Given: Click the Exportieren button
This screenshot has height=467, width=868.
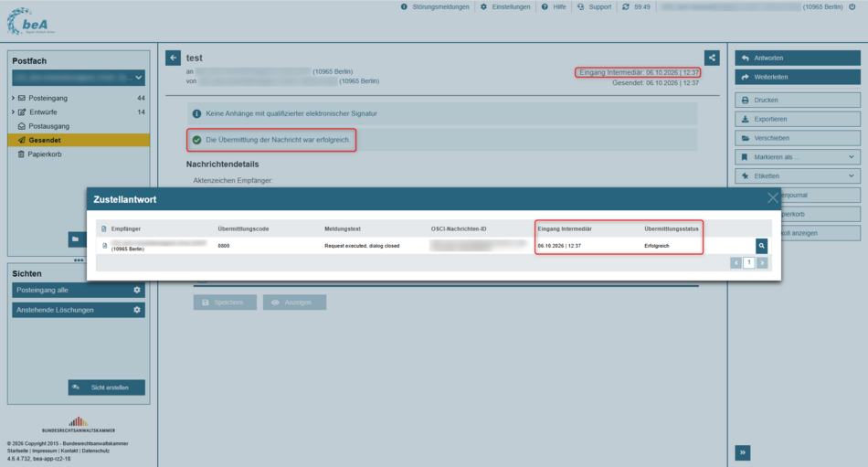Looking at the screenshot, I should tap(798, 119).
